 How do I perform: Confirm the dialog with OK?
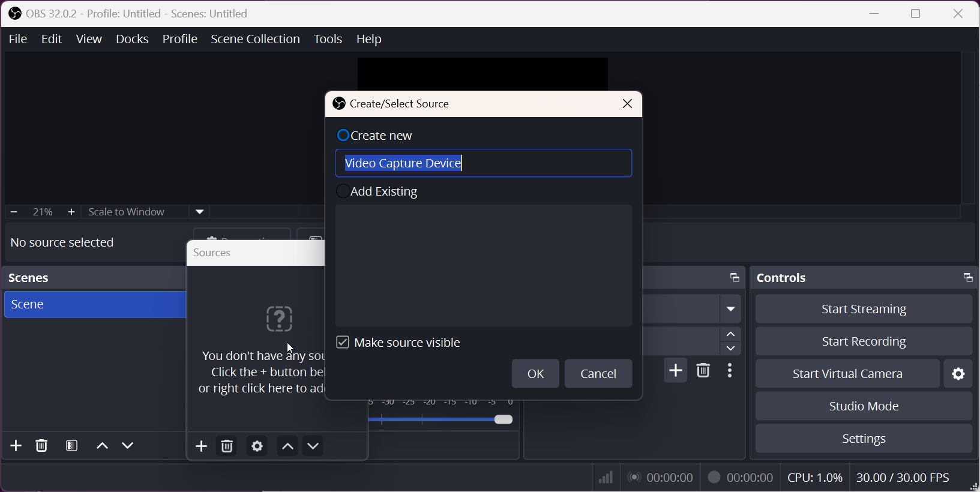point(535,374)
